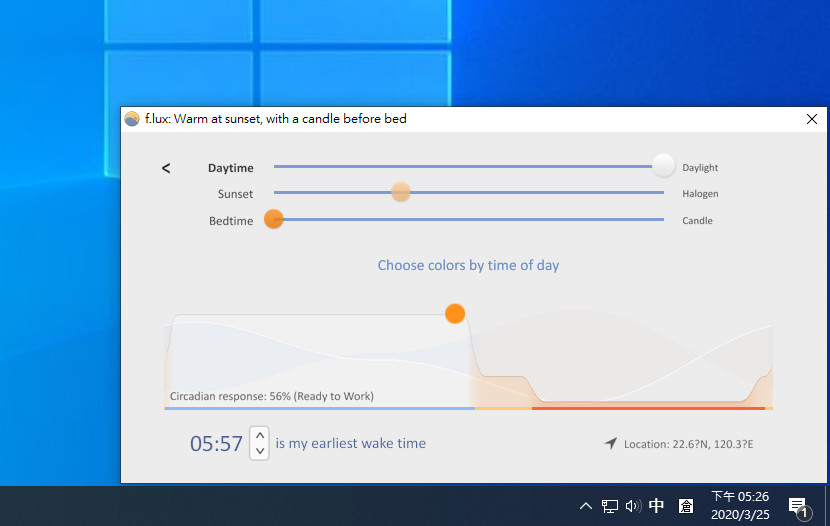
Task: Open the taskbar clock and date
Action: pyautogui.click(x=739, y=505)
